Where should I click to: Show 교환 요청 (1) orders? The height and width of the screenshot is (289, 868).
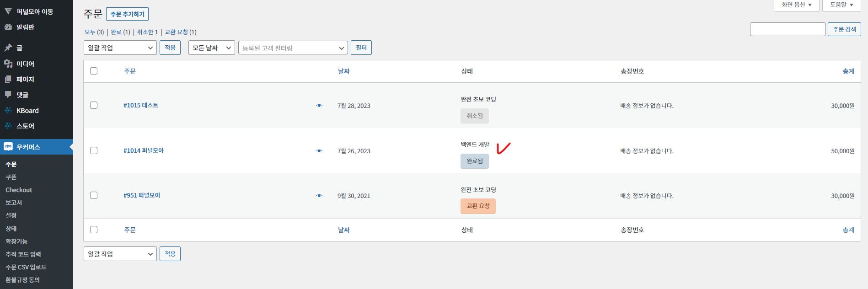181,32
